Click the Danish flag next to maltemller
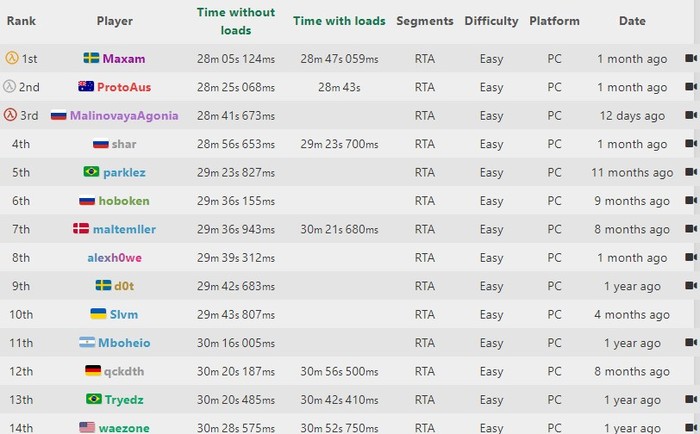This screenshot has width=700, height=434. 81,229
